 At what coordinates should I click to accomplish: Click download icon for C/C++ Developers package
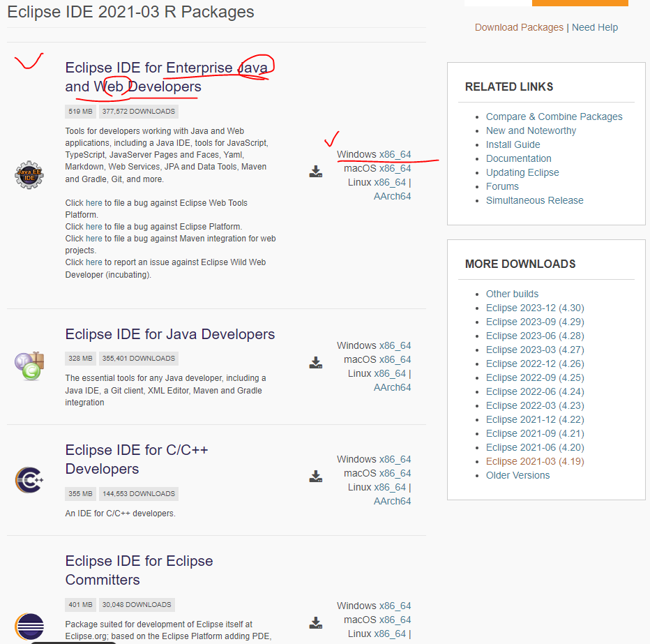click(316, 476)
